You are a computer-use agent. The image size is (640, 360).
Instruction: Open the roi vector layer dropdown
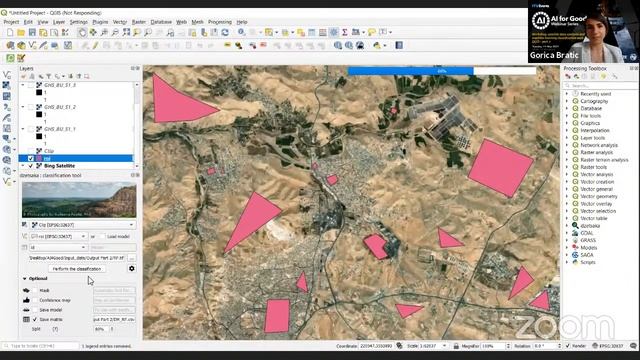click(58, 236)
